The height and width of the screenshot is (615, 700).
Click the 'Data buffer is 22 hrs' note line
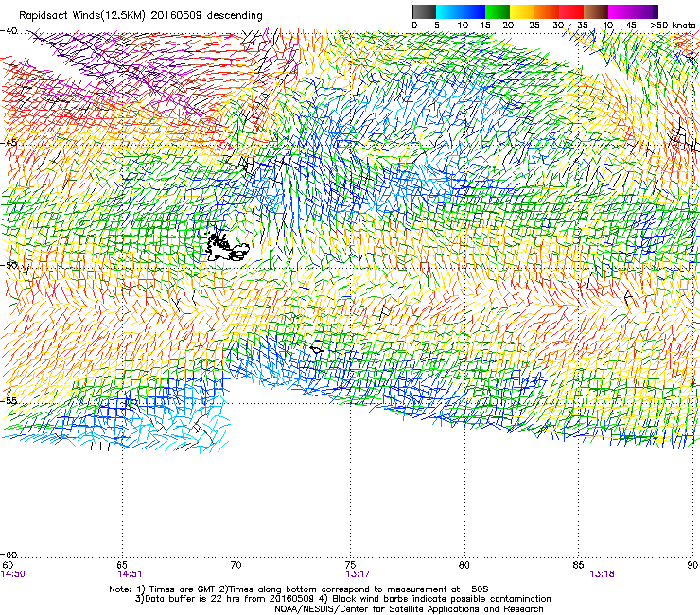(342, 599)
